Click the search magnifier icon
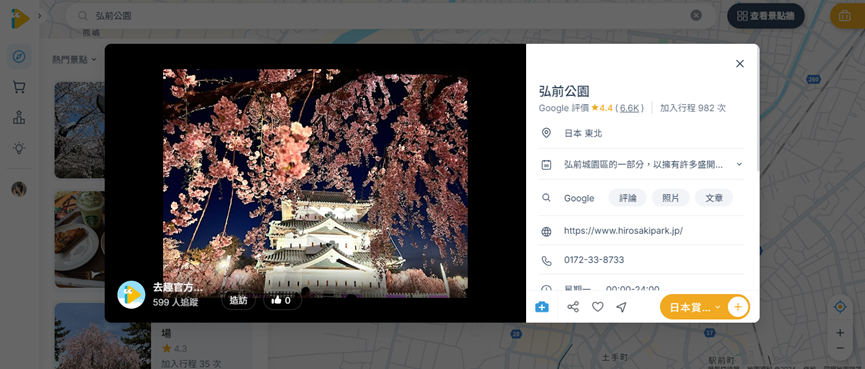This screenshot has width=865, height=369. pos(82,16)
